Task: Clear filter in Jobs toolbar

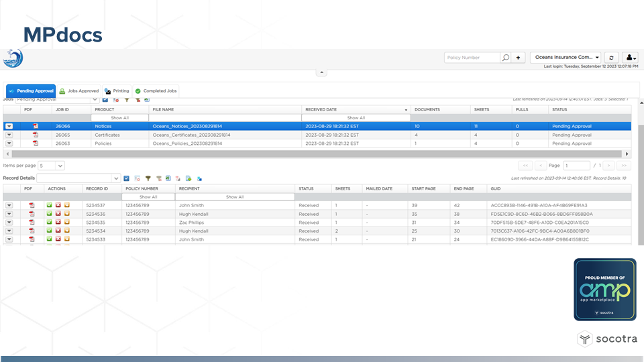Action: click(138, 100)
